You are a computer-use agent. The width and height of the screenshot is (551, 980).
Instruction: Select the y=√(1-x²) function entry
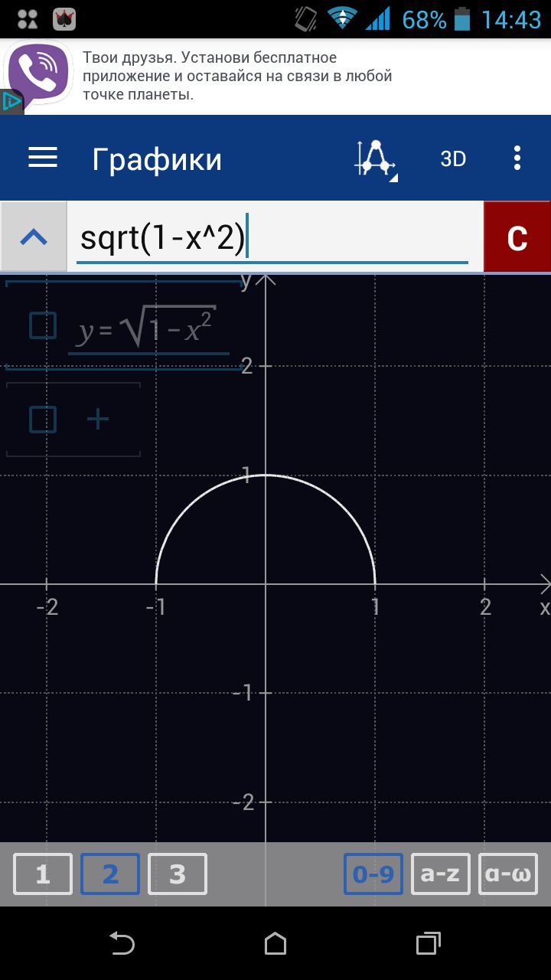[147, 329]
